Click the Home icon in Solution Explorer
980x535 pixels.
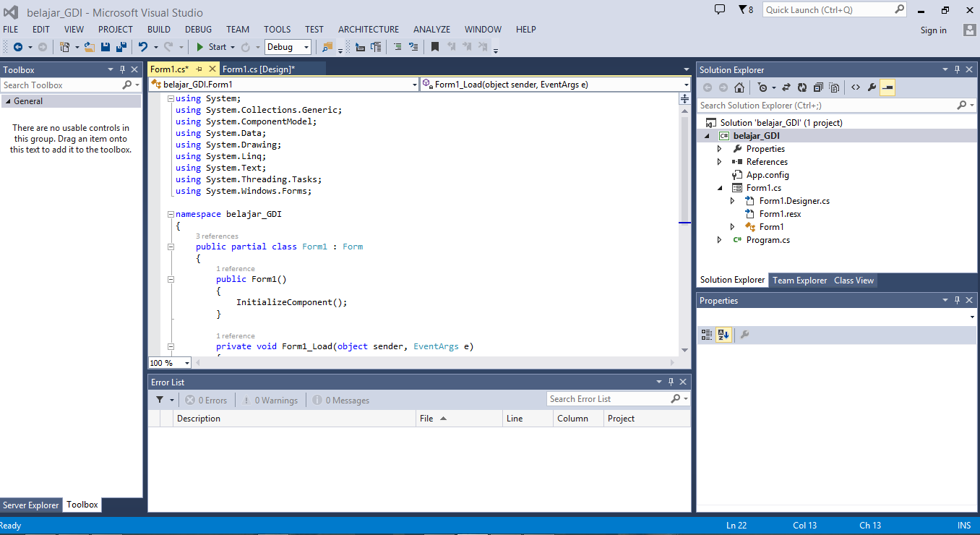[x=739, y=87]
